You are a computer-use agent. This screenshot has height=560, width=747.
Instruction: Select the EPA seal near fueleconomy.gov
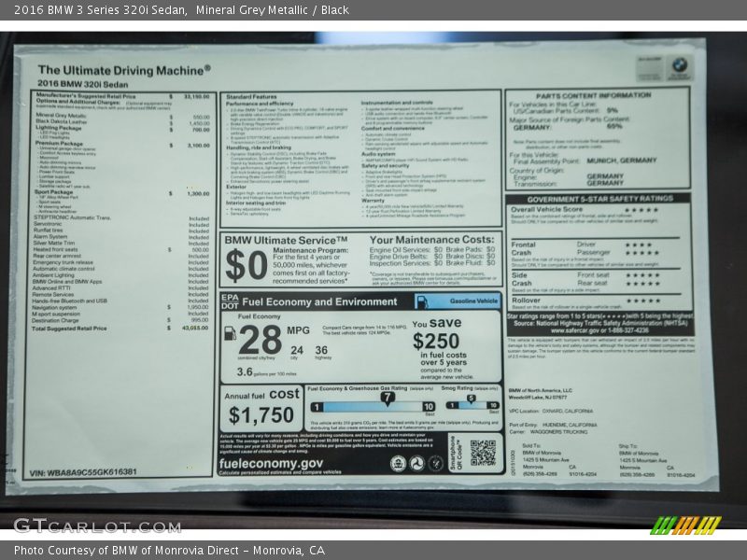(398, 464)
